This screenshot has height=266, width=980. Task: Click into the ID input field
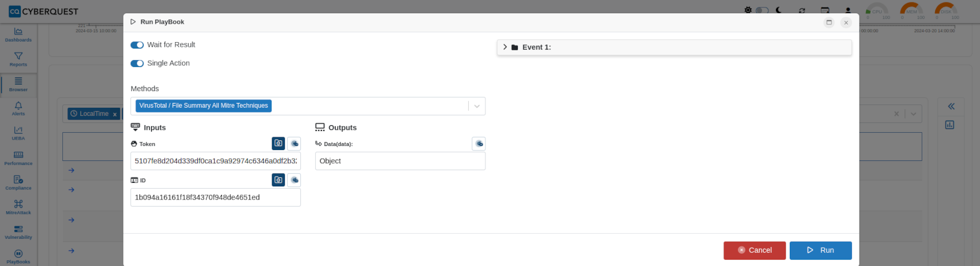click(x=216, y=197)
